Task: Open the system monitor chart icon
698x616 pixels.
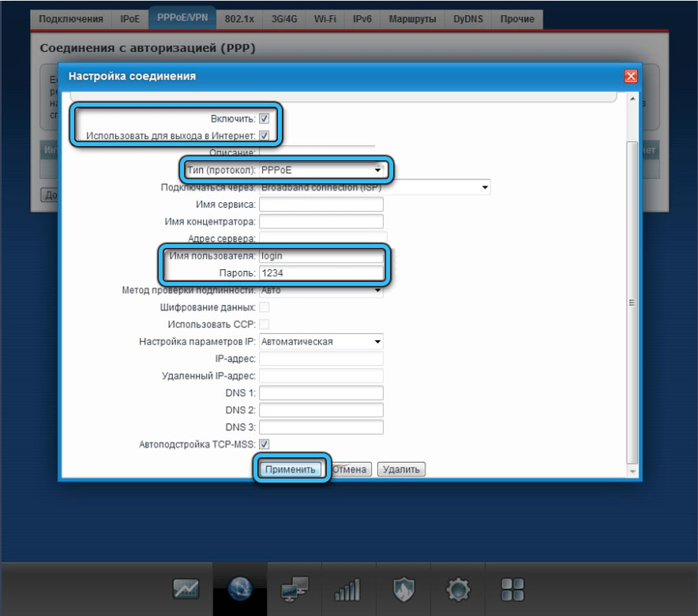Action: (186, 589)
